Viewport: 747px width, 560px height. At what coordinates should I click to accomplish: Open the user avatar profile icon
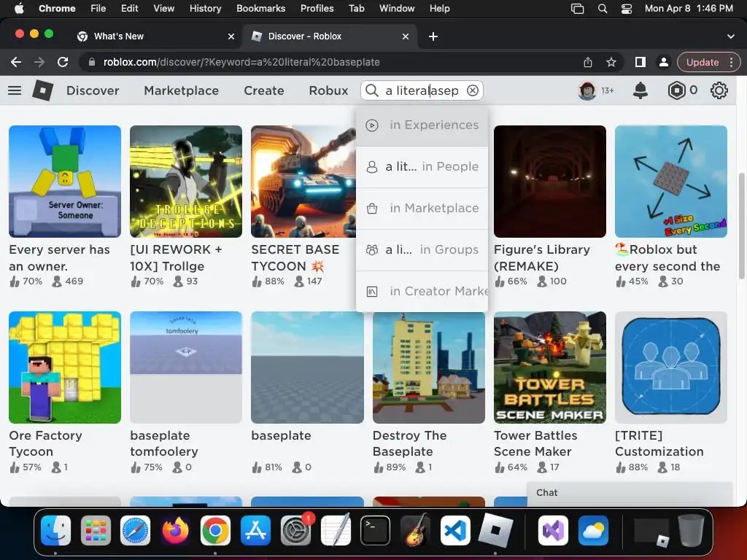587,90
